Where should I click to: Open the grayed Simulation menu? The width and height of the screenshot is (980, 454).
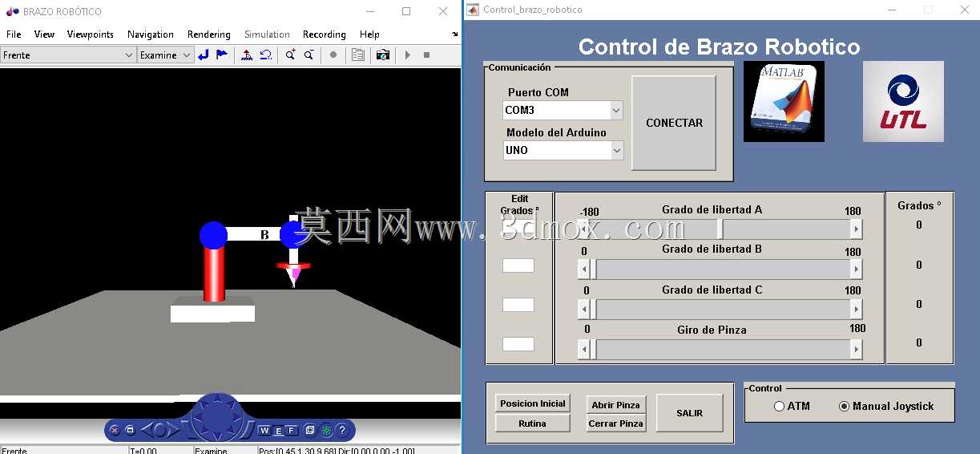[x=267, y=34]
